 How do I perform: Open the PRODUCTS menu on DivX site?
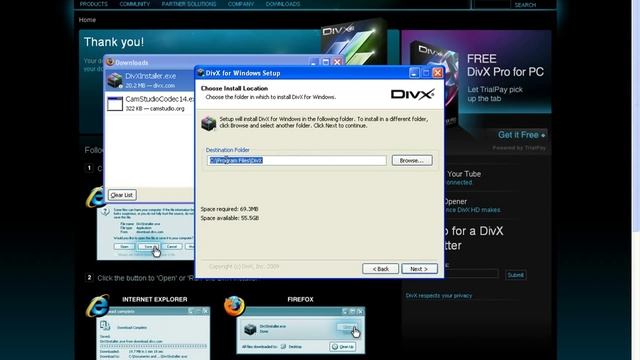click(94, 4)
